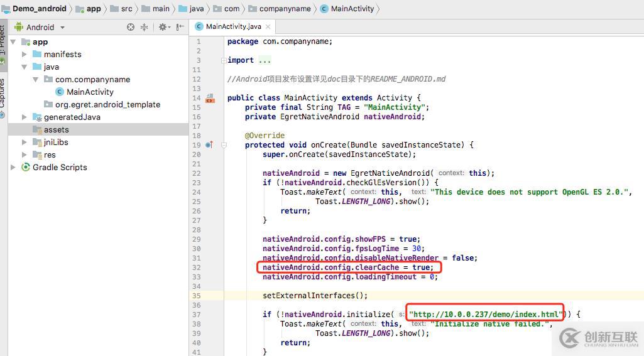Click the scroll-from-source target icon

point(131,27)
